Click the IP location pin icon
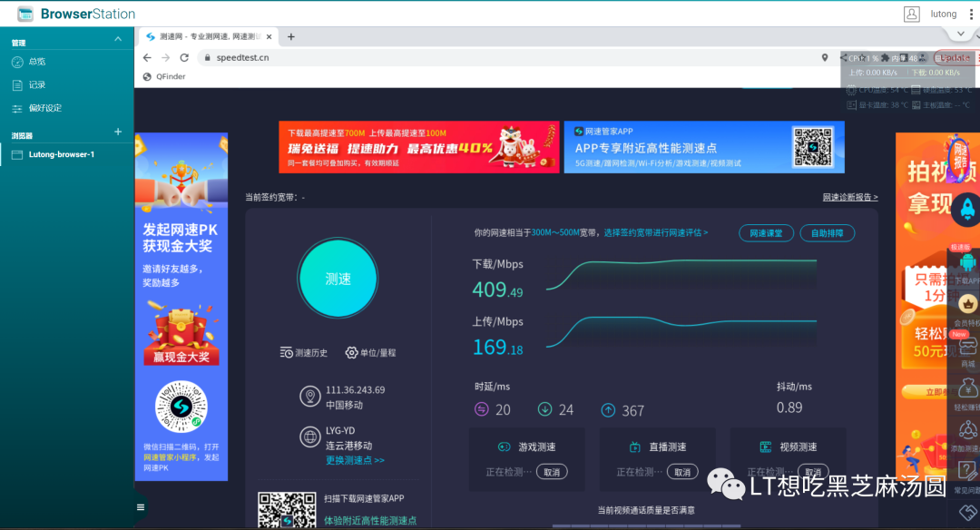The height and width of the screenshot is (530, 980). pos(309,397)
